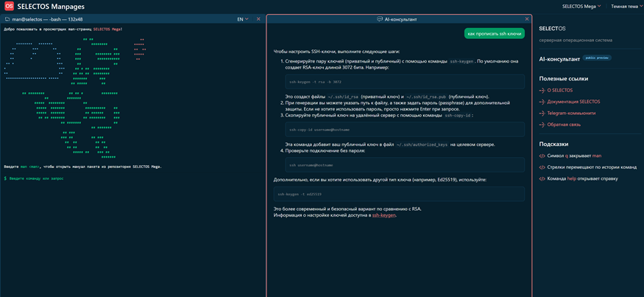Click the arrow icon before Обратная связь
The image size is (644, 297).
(542, 125)
